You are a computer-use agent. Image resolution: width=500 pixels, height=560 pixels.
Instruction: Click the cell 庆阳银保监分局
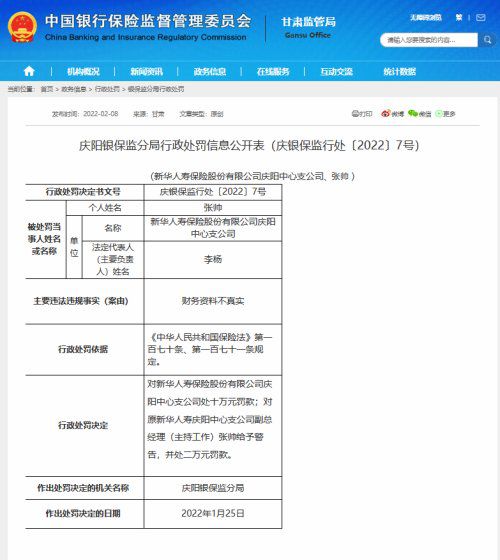click(213, 488)
